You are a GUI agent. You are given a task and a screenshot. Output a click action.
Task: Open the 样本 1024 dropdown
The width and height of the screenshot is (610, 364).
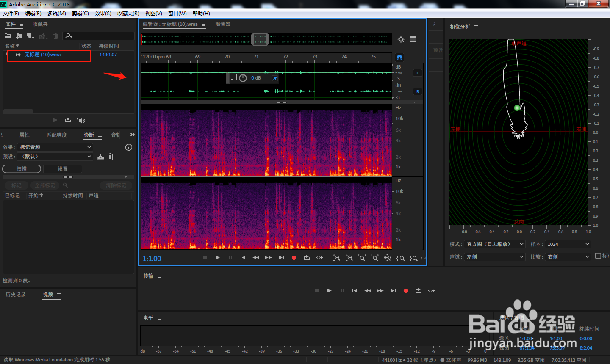568,244
